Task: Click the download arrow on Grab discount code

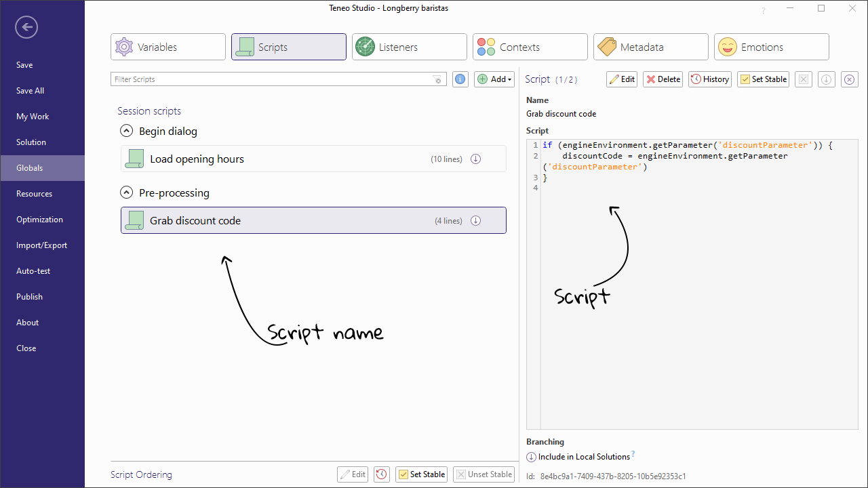Action: coord(476,221)
